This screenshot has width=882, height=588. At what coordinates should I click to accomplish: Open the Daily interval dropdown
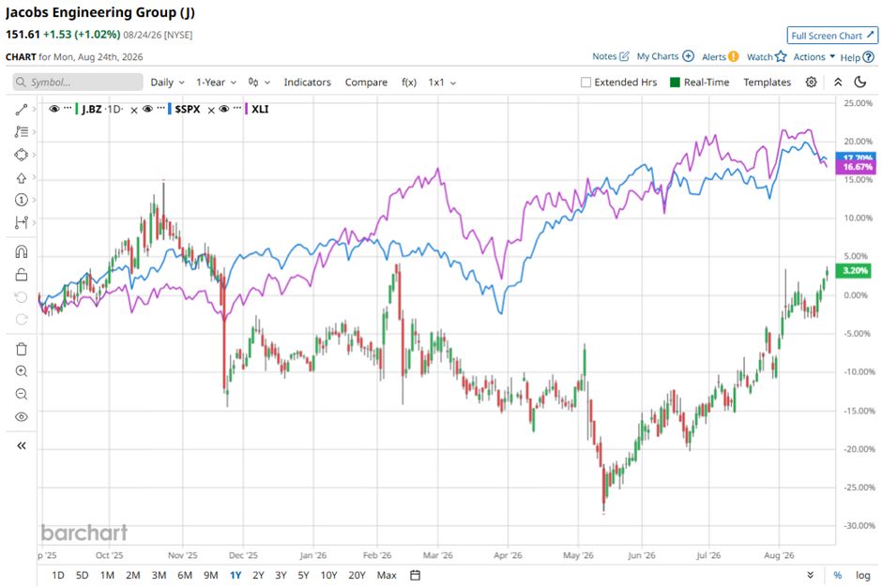(x=167, y=83)
